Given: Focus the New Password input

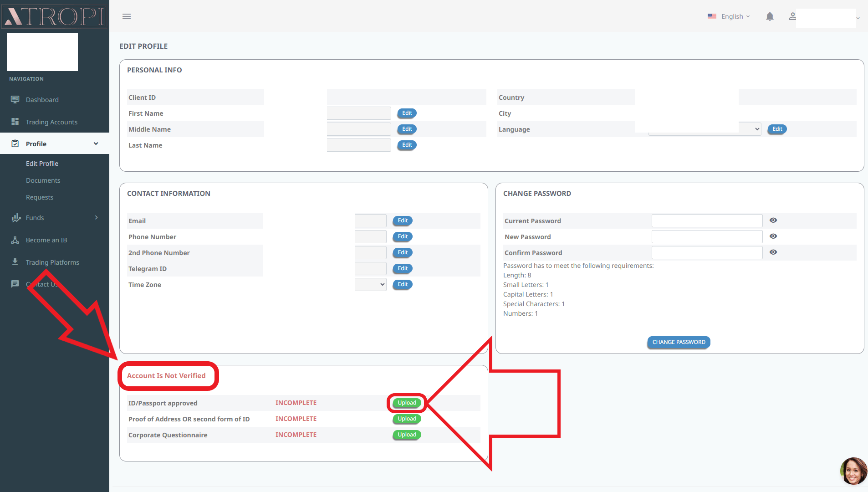Looking at the screenshot, I should pyautogui.click(x=707, y=236).
